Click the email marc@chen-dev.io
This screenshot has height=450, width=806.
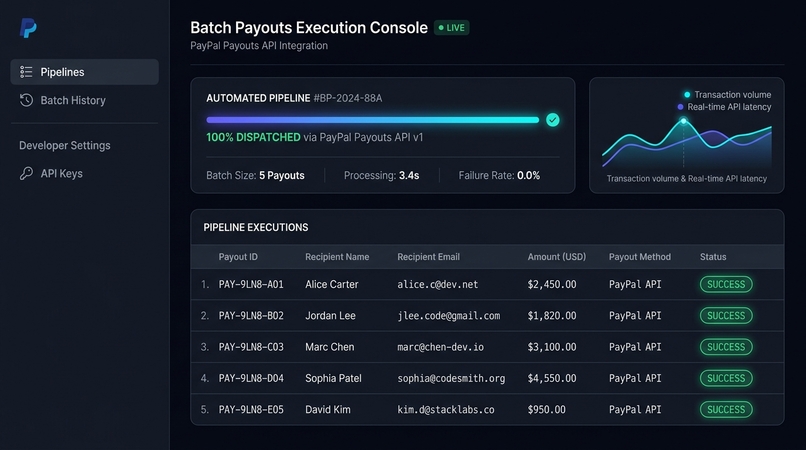tap(441, 347)
